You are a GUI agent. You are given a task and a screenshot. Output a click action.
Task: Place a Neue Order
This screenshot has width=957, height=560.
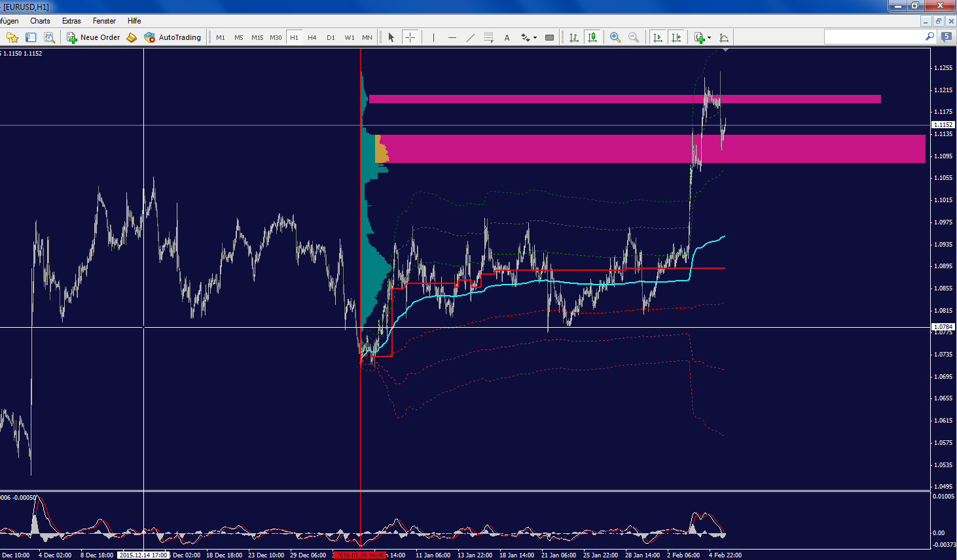(93, 37)
